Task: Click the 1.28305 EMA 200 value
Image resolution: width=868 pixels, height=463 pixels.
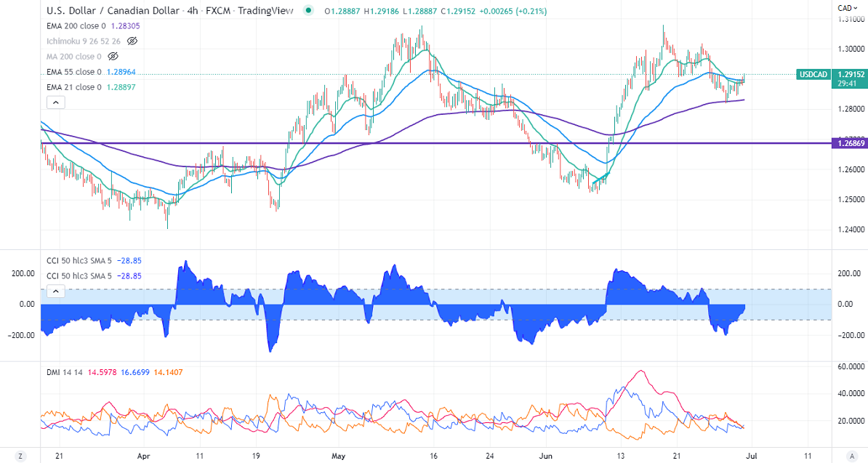Action: click(x=125, y=26)
